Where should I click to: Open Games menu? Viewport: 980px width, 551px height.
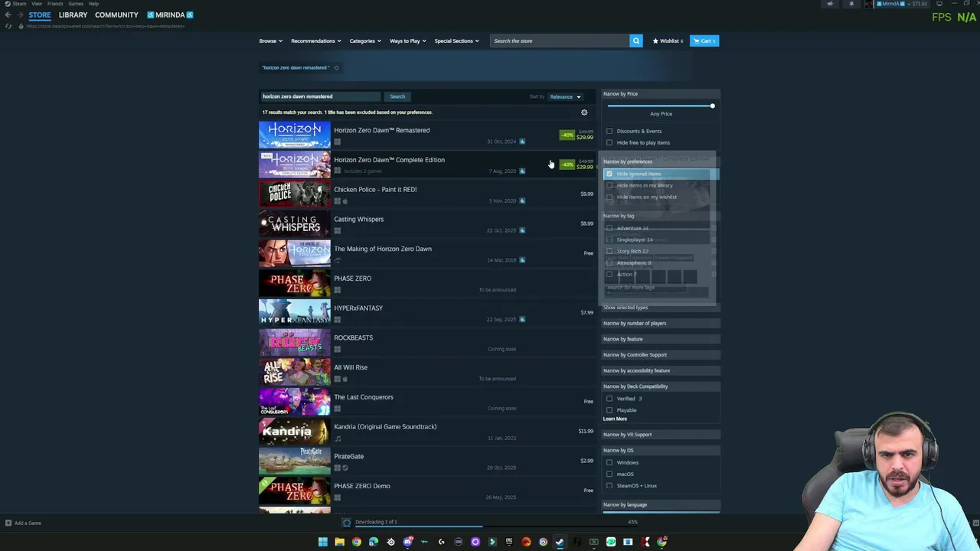[x=76, y=4]
